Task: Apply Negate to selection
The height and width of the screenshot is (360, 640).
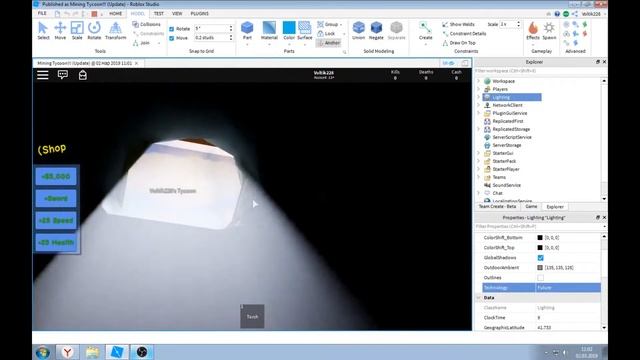Action: click(x=376, y=31)
